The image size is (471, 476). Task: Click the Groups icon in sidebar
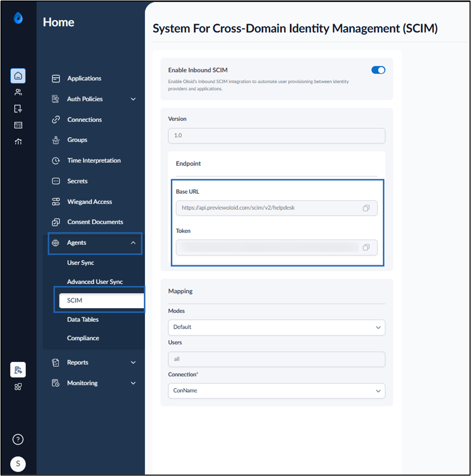point(56,140)
